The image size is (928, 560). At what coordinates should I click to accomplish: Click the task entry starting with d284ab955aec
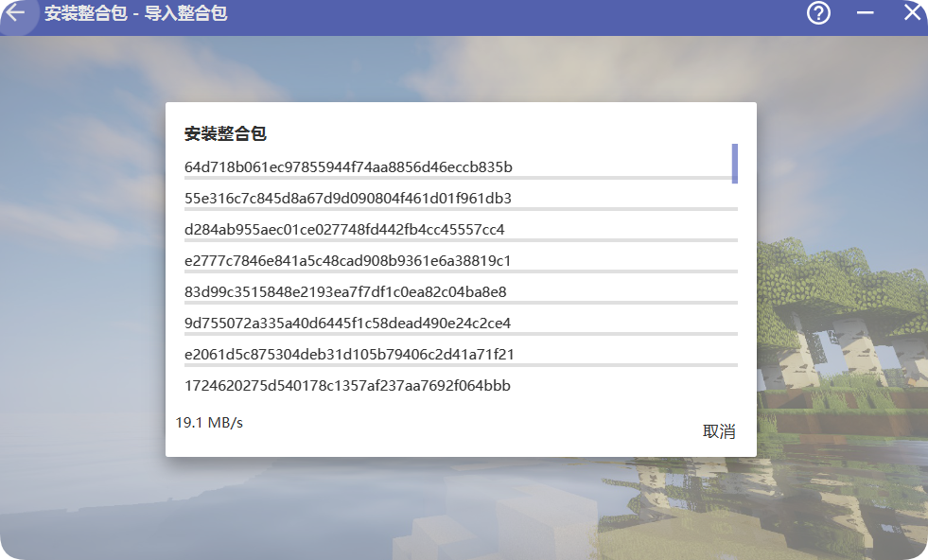344,230
